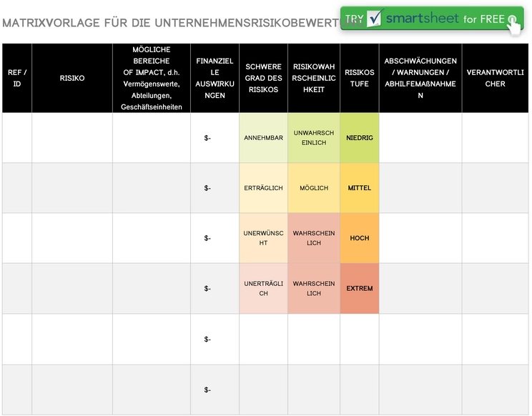Select the EXTREM risk level cell
The width and height of the screenshot is (532, 416).
pyautogui.click(x=359, y=288)
